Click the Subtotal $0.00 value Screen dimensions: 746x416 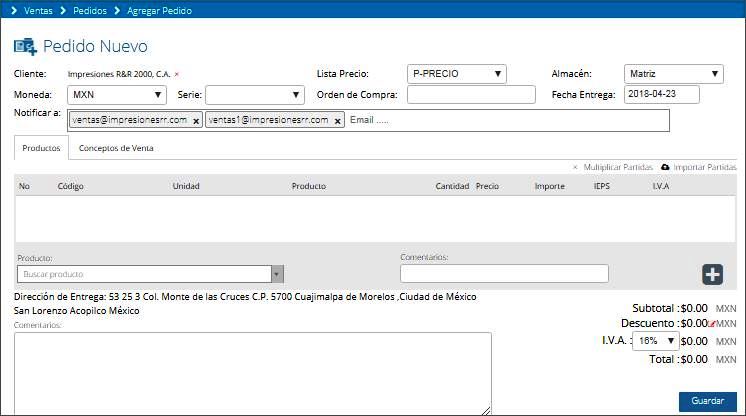point(694,308)
